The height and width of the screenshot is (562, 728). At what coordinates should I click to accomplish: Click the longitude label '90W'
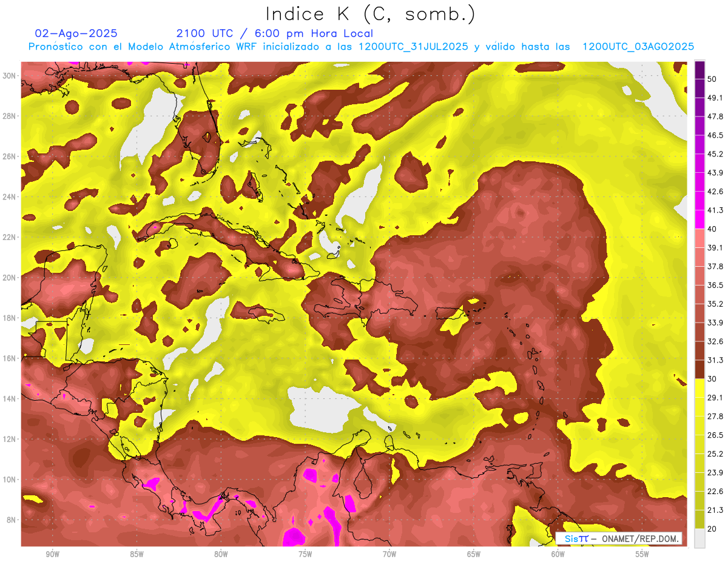52,554
